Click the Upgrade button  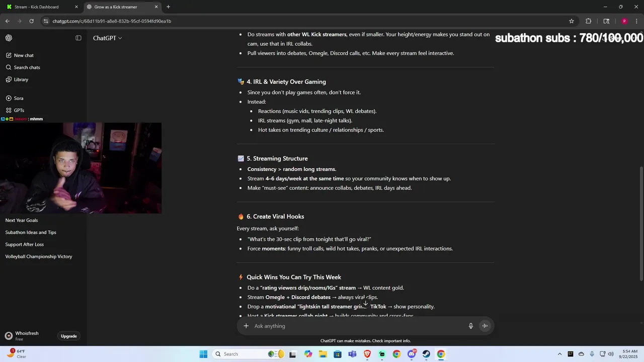(x=69, y=336)
